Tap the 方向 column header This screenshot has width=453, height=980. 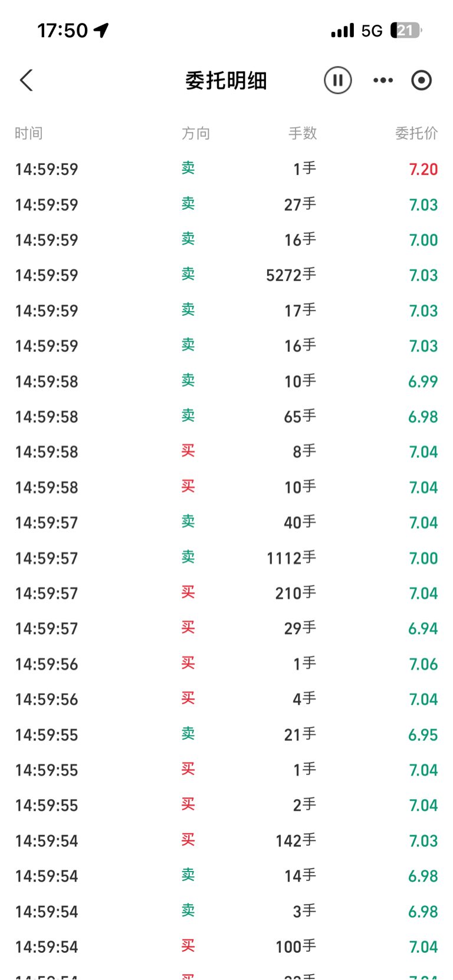196,133
